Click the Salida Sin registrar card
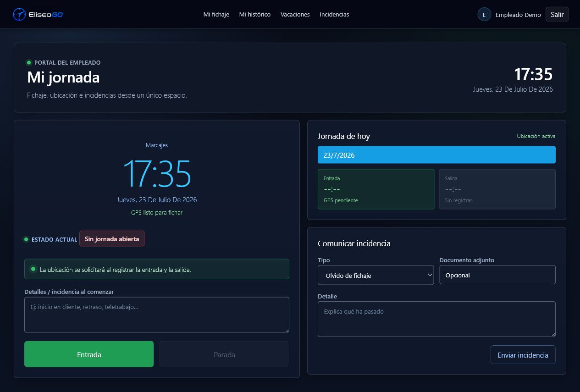This screenshot has width=580, height=392. click(x=497, y=189)
